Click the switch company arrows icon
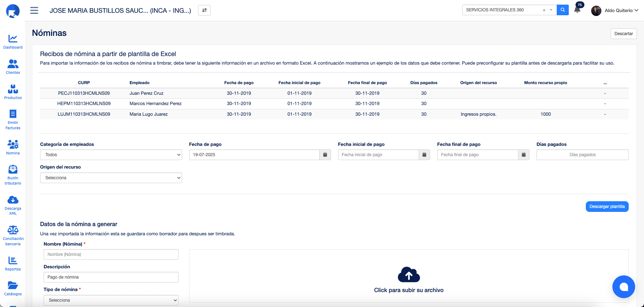 [x=204, y=10]
